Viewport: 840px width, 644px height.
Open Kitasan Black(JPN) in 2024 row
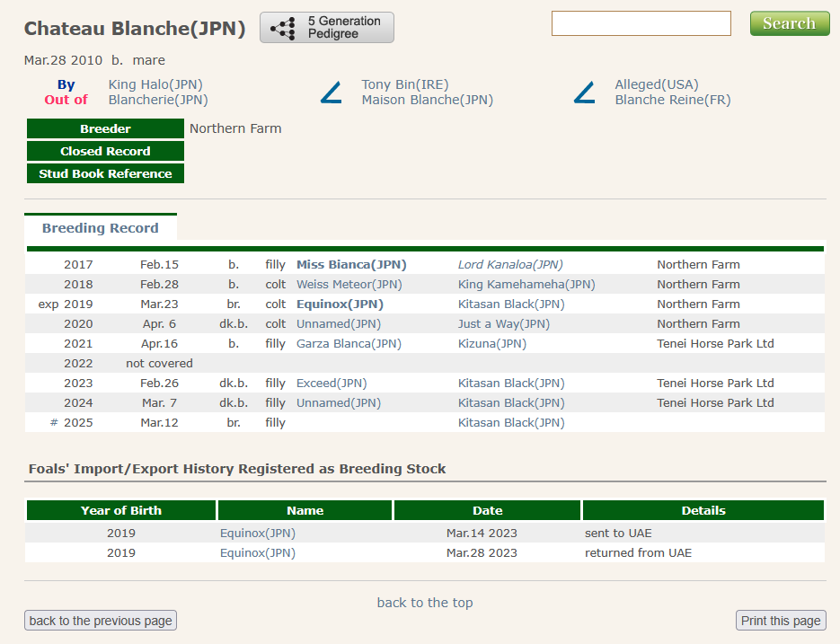coord(511,403)
